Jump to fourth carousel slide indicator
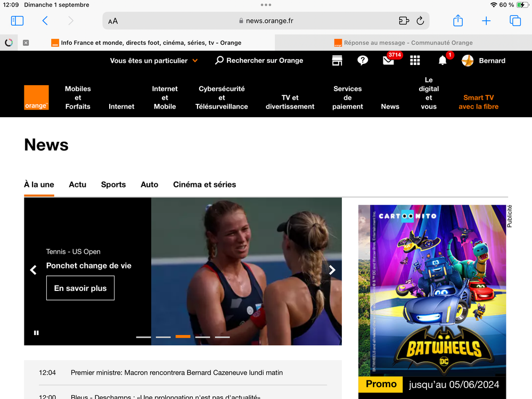This screenshot has height=399, width=532. coord(202,337)
